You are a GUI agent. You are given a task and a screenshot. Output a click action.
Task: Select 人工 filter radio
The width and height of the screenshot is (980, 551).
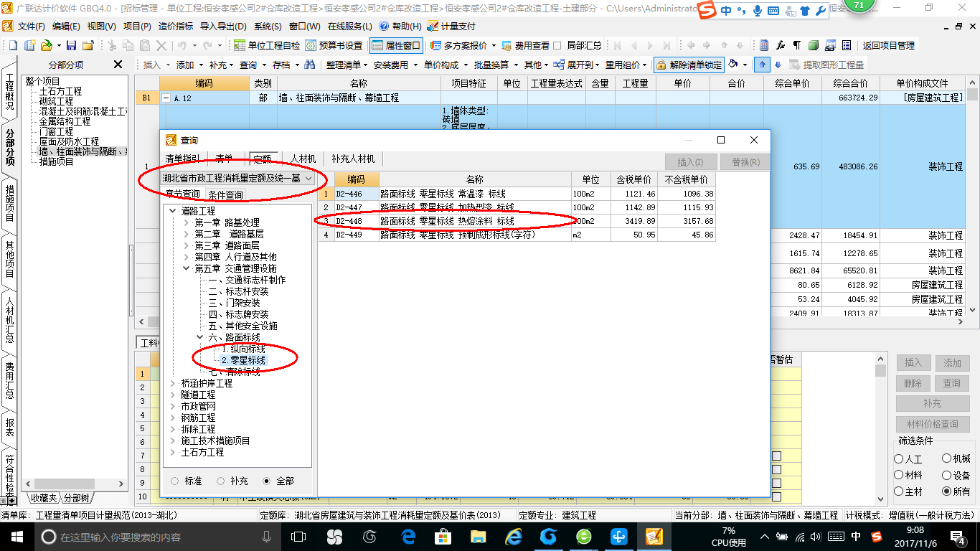[899, 459]
